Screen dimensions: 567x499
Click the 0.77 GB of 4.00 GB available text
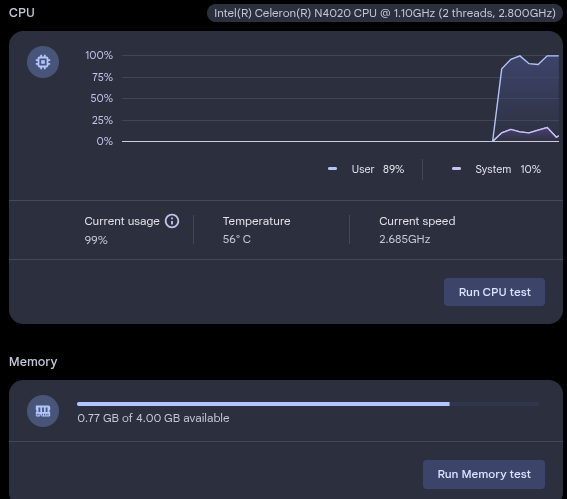153,418
